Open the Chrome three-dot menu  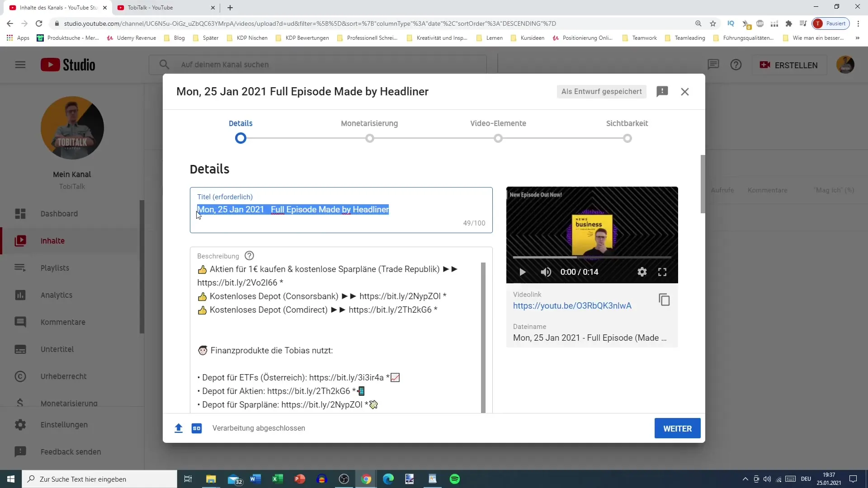(859, 23)
